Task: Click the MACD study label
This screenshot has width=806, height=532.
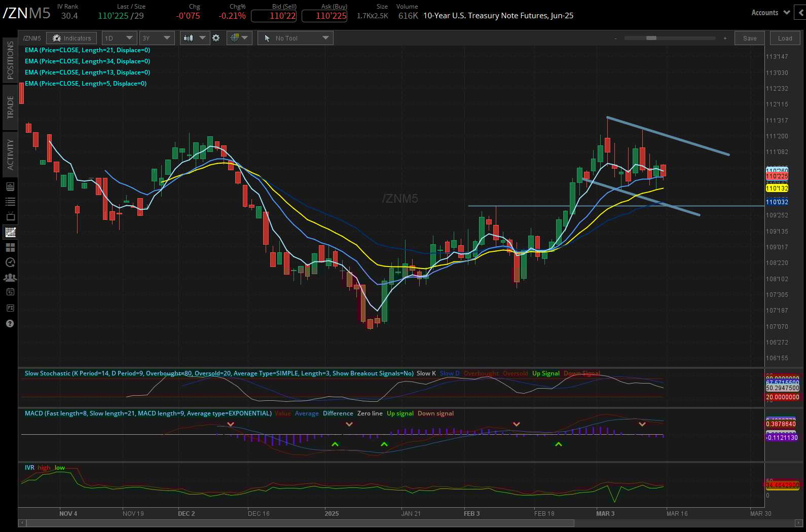Action: [x=148, y=413]
